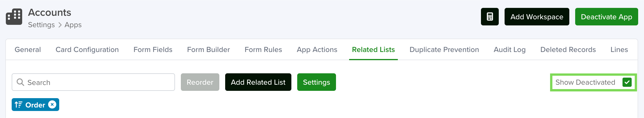The height and width of the screenshot is (118, 644).
Task: Click the calculator icon button
Action: point(490,17)
